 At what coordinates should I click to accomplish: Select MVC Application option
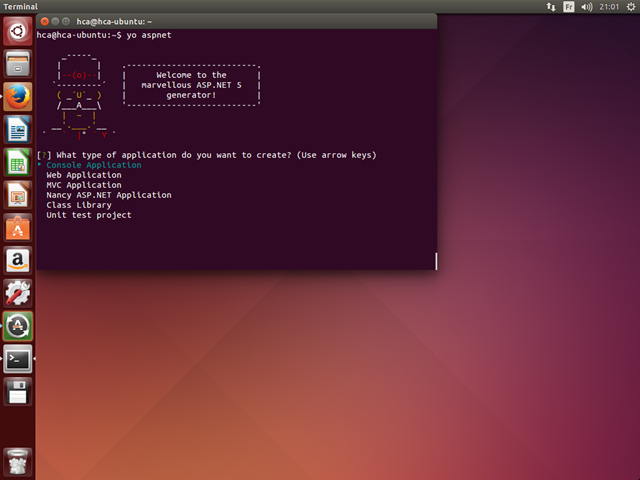[x=84, y=185]
